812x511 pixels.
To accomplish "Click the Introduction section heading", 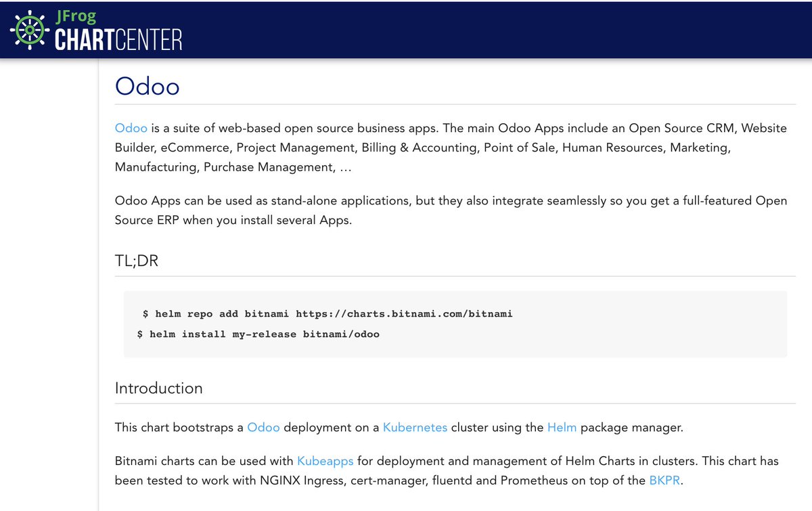I will click(159, 388).
